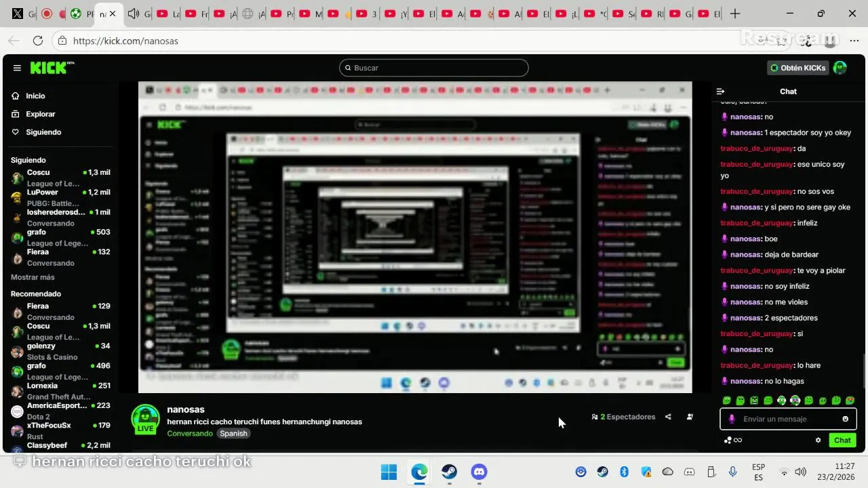Click the green Chat send button

(842, 440)
